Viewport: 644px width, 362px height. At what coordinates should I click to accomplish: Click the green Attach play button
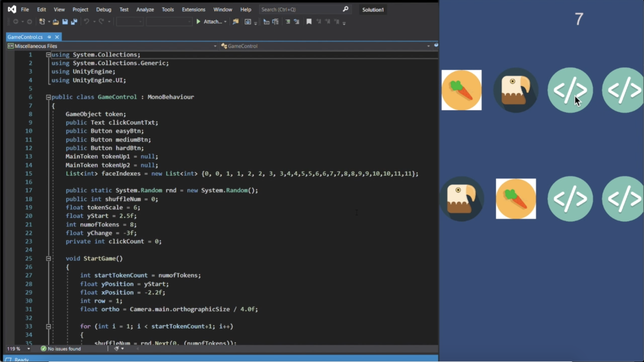[x=199, y=22]
